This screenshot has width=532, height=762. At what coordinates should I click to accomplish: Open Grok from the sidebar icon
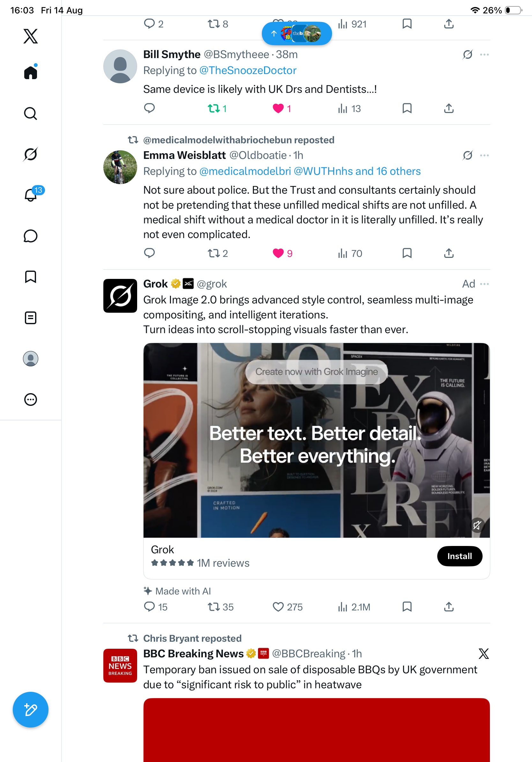coord(31,154)
